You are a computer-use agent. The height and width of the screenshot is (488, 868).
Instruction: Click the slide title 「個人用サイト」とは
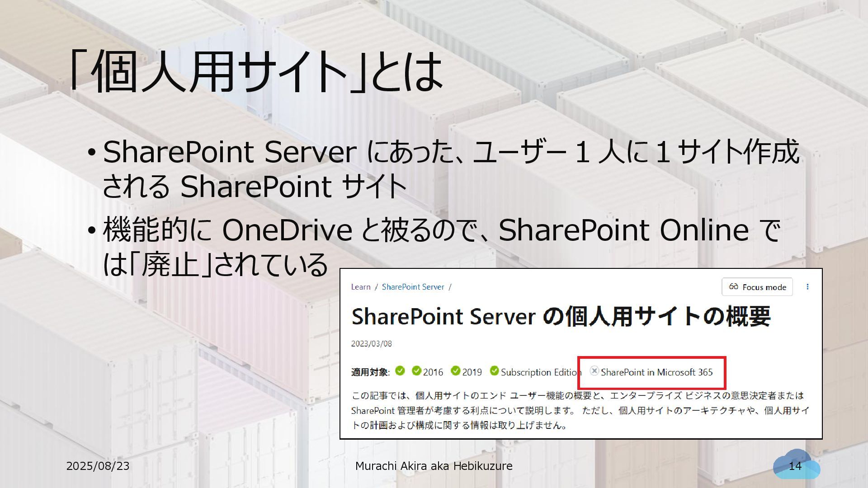pyautogui.click(x=256, y=71)
